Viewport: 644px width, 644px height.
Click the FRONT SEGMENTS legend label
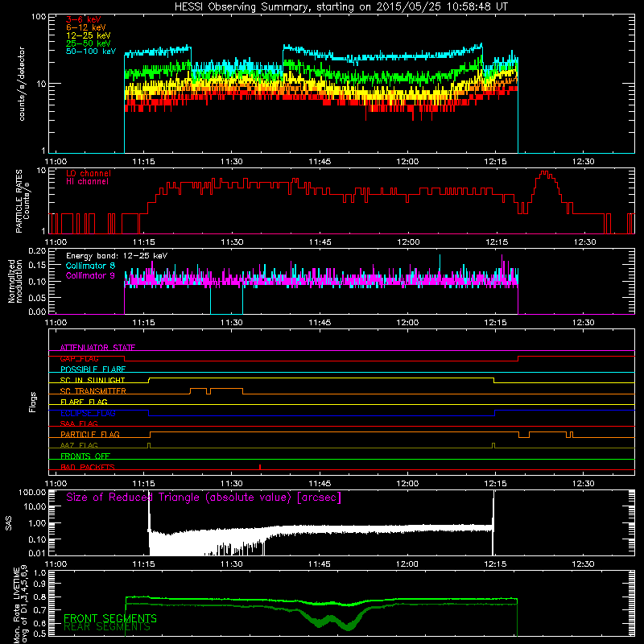point(110,618)
